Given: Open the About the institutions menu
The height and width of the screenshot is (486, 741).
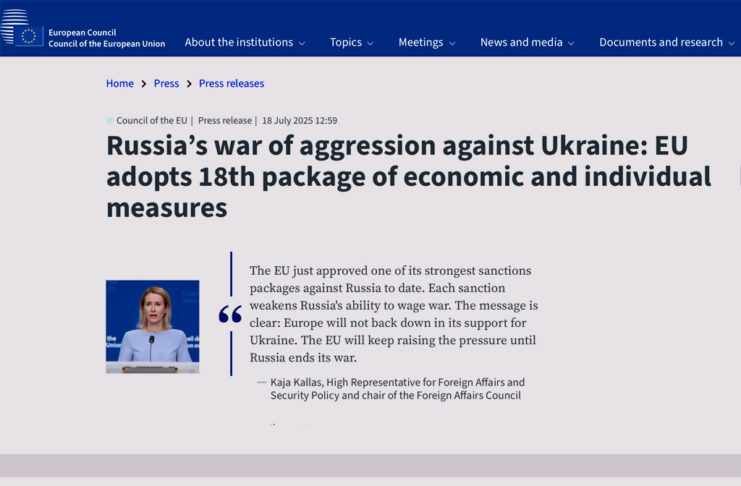Looking at the screenshot, I should [x=239, y=42].
